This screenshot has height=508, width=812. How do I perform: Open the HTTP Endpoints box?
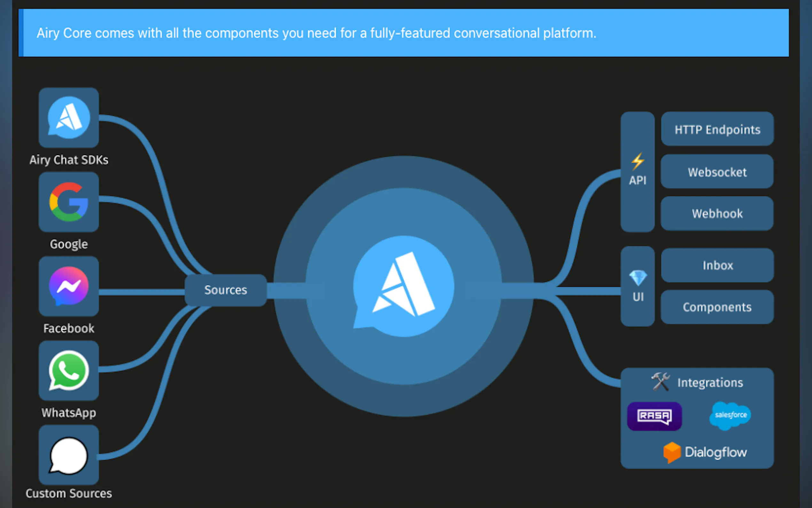717,129
